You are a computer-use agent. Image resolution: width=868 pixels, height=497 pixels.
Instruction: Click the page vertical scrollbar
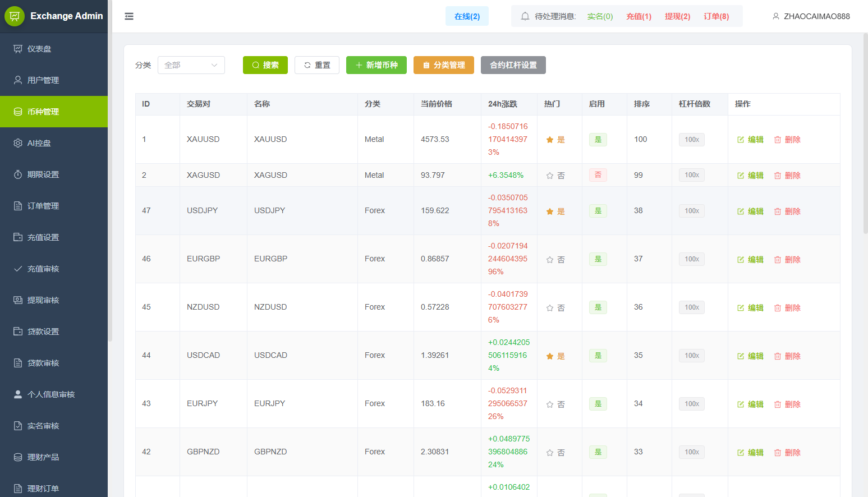click(865, 135)
